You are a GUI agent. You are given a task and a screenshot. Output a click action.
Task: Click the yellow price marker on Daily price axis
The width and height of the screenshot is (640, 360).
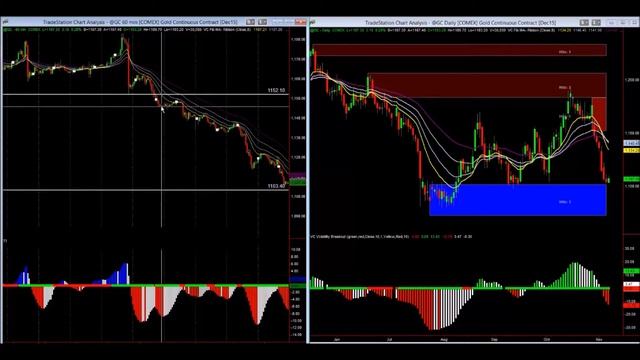coord(631,150)
